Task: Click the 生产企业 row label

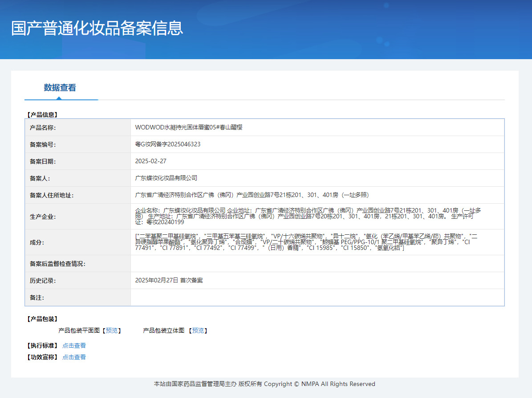Action: coord(43,217)
